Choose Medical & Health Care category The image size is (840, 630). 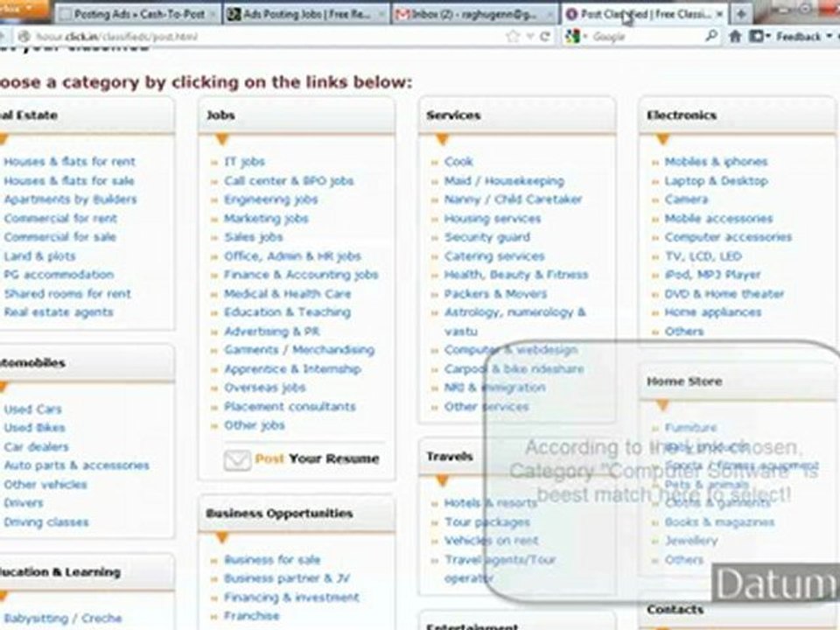[287, 294]
